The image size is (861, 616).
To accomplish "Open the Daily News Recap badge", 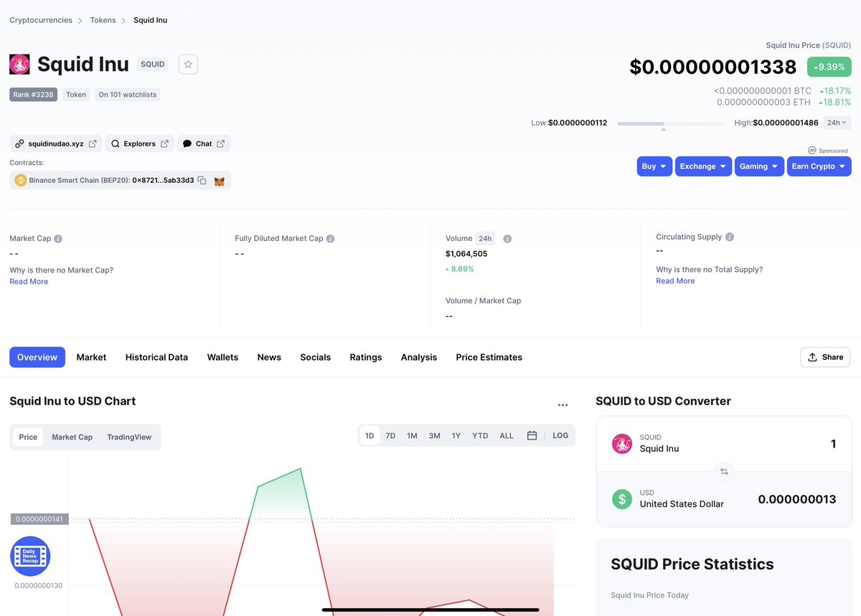I will [30, 556].
